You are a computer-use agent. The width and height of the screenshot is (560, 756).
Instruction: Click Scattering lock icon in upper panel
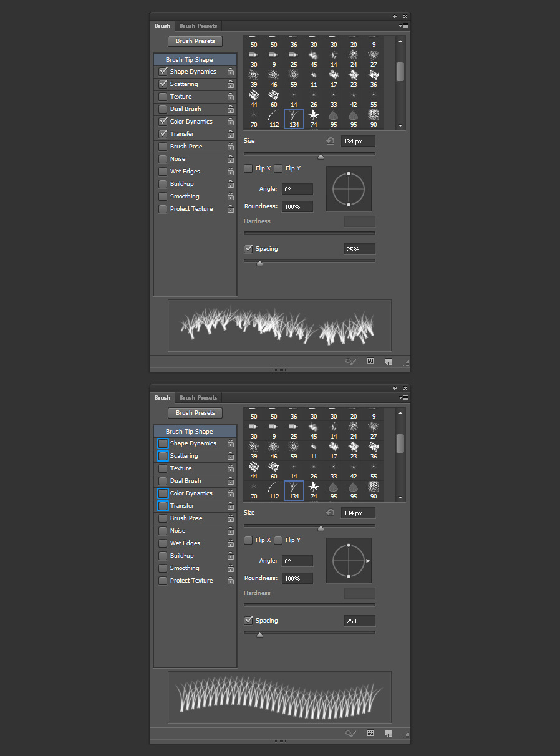(x=231, y=84)
